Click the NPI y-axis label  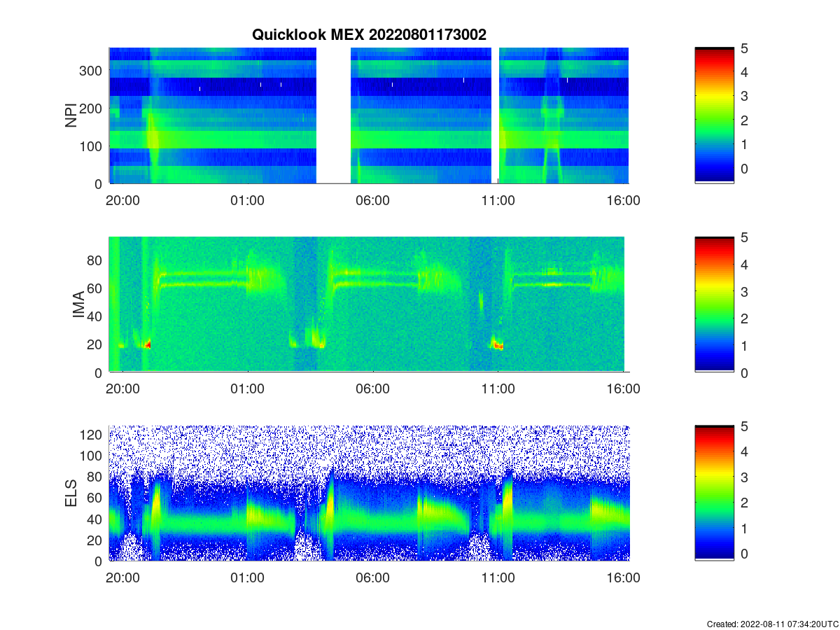(71, 115)
